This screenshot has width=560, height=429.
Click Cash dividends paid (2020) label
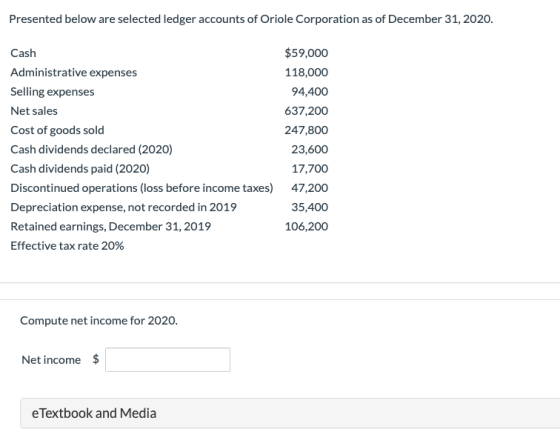[80, 169]
